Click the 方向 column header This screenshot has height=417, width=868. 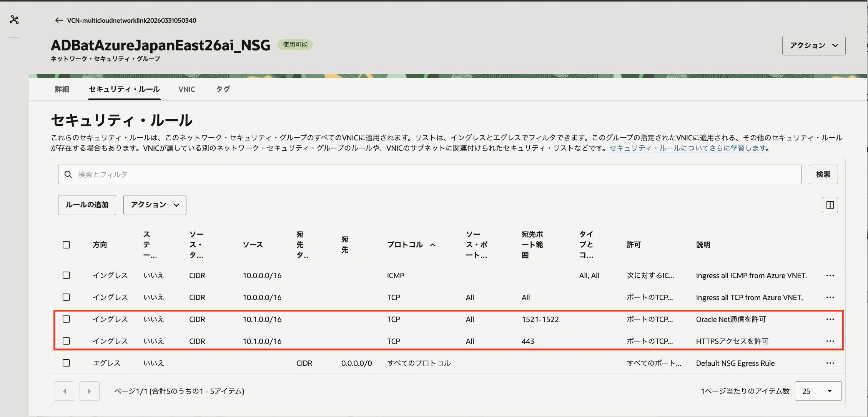[x=100, y=245]
